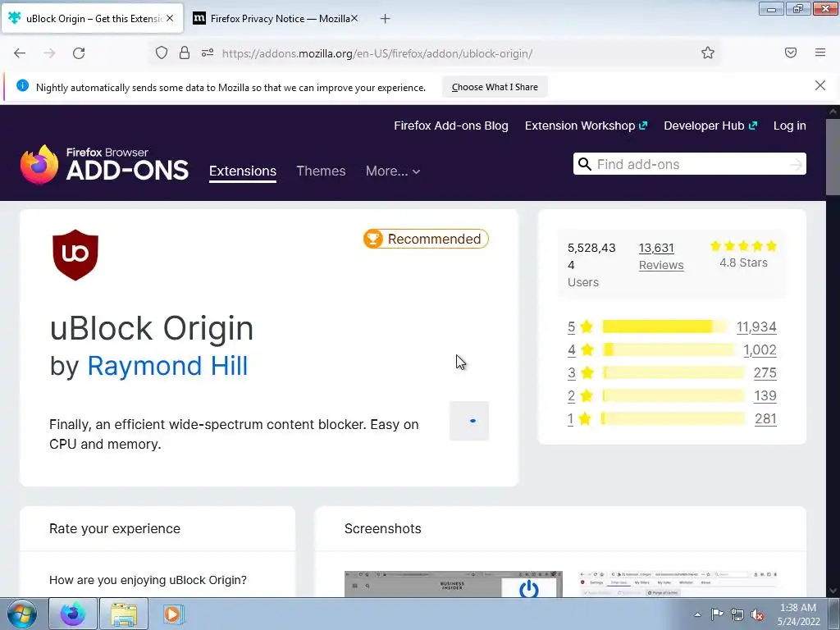Open the Save to Pocket icon
Viewport: 840px width, 630px height.
790,52
